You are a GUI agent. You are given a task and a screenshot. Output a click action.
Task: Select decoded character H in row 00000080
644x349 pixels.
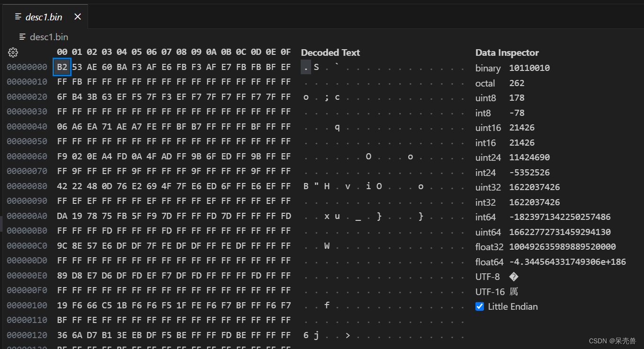point(327,186)
